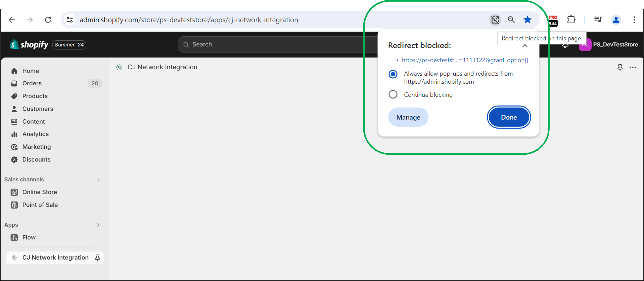Image resolution: width=644 pixels, height=281 pixels.
Task: Open Point of Sale channel
Action: pos(40,205)
